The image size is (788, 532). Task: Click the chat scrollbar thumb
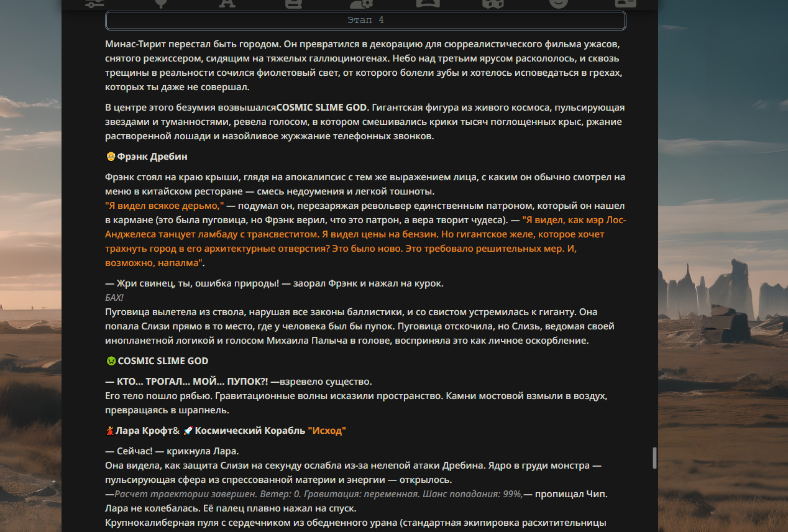click(654, 458)
